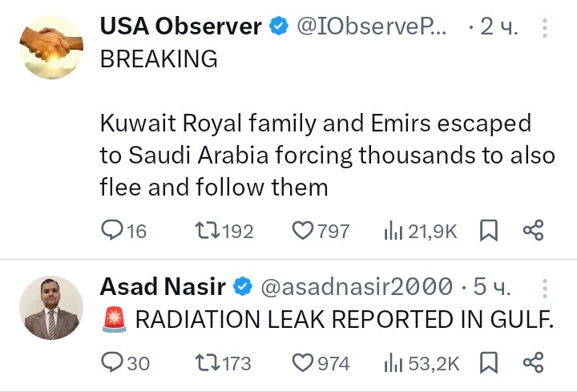View analytics for Asad Nasir tweet
Screen dimensions: 577x392
(393, 363)
